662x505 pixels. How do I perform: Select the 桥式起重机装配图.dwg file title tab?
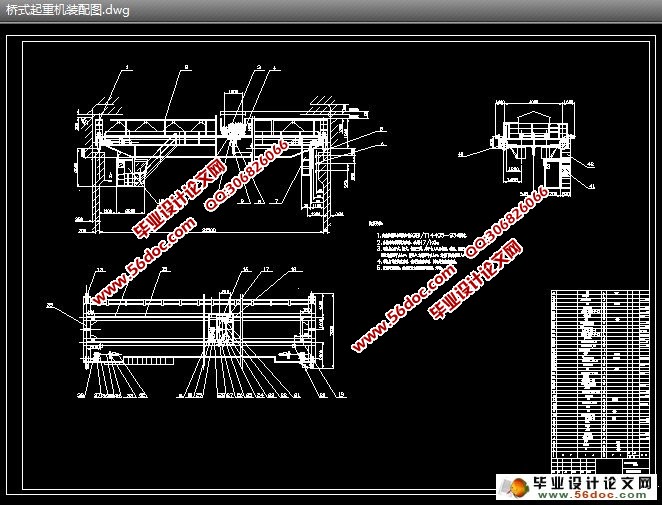pyautogui.click(x=67, y=10)
